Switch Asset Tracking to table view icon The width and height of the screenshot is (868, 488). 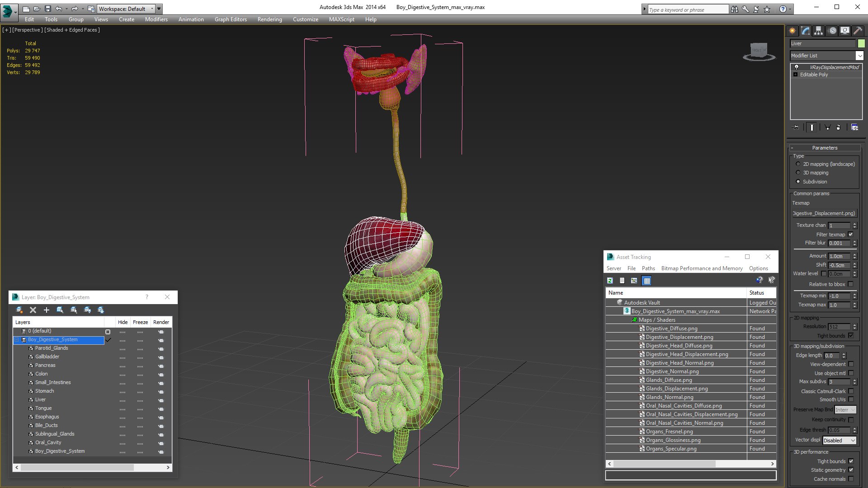point(647,281)
